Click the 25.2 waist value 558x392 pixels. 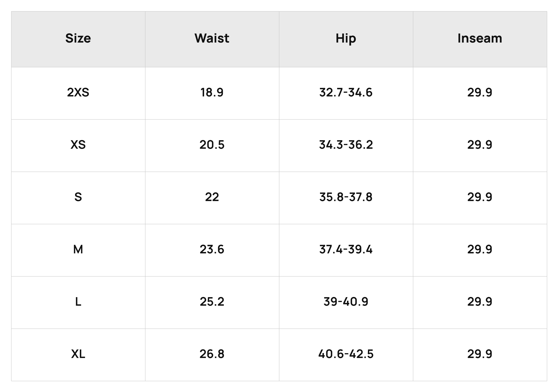[x=212, y=302]
